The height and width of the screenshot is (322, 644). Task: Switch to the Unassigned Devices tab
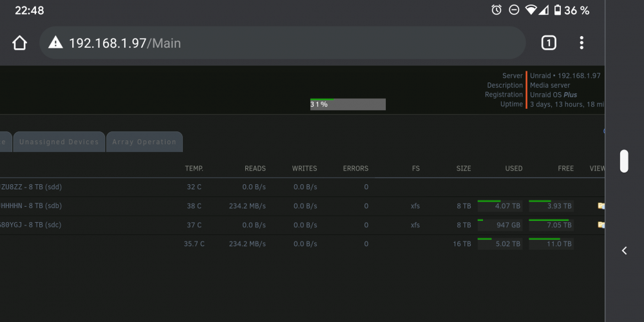pos(59,142)
